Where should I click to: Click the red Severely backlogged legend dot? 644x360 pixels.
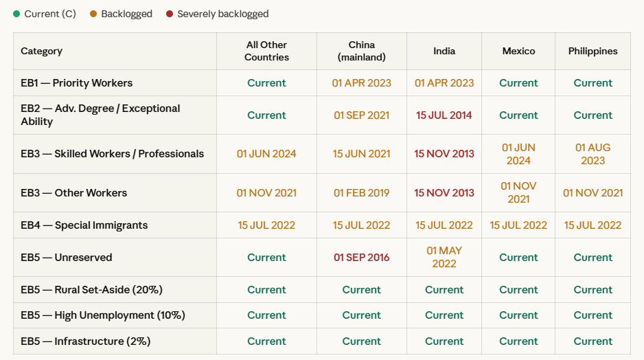[169, 14]
